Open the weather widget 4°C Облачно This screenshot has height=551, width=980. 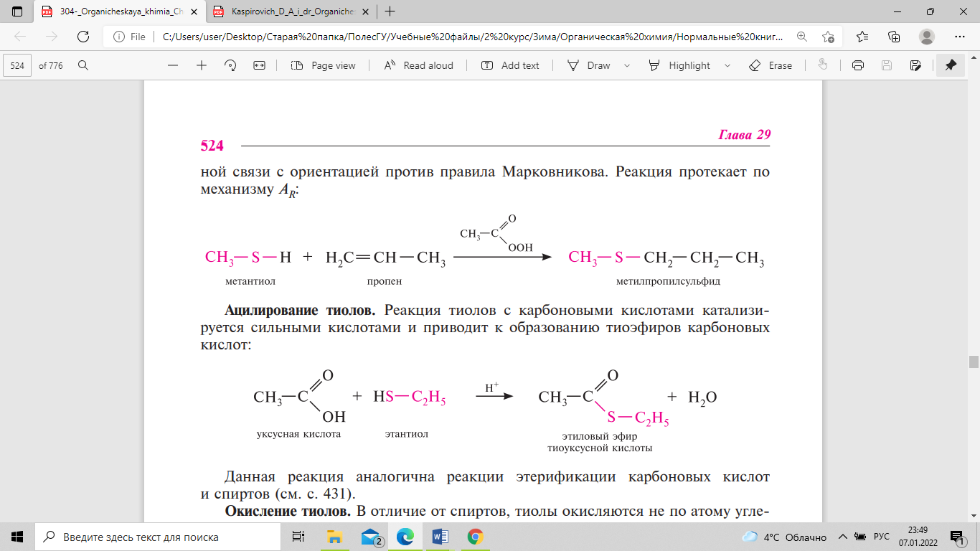tap(784, 537)
